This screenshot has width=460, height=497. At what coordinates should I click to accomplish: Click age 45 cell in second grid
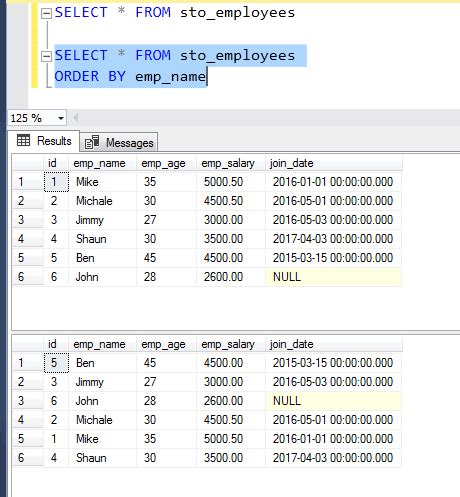(166, 363)
